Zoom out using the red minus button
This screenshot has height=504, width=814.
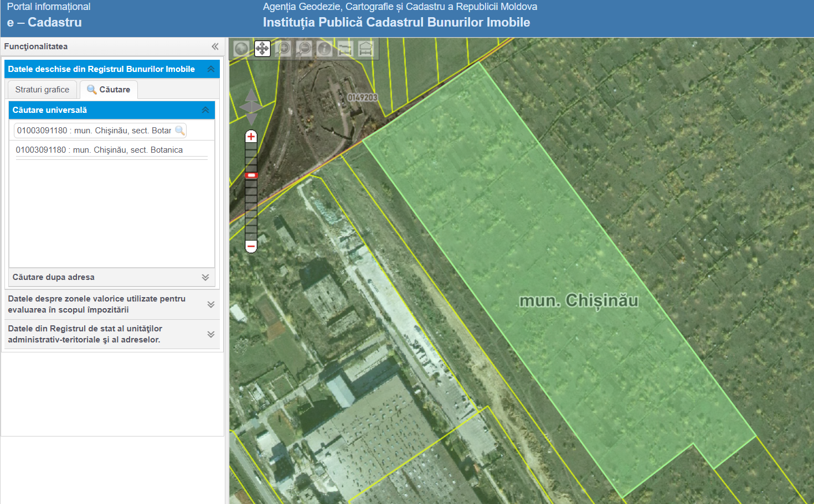pyautogui.click(x=251, y=246)
